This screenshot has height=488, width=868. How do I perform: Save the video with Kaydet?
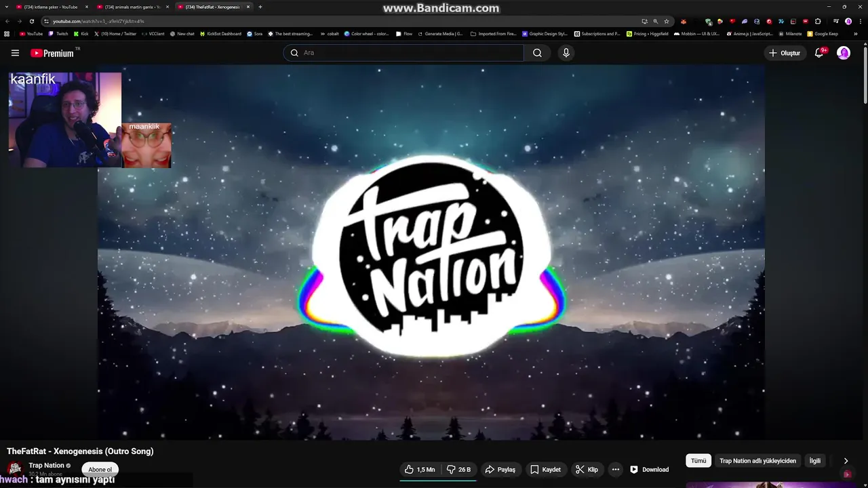click(x=545, y=469)
